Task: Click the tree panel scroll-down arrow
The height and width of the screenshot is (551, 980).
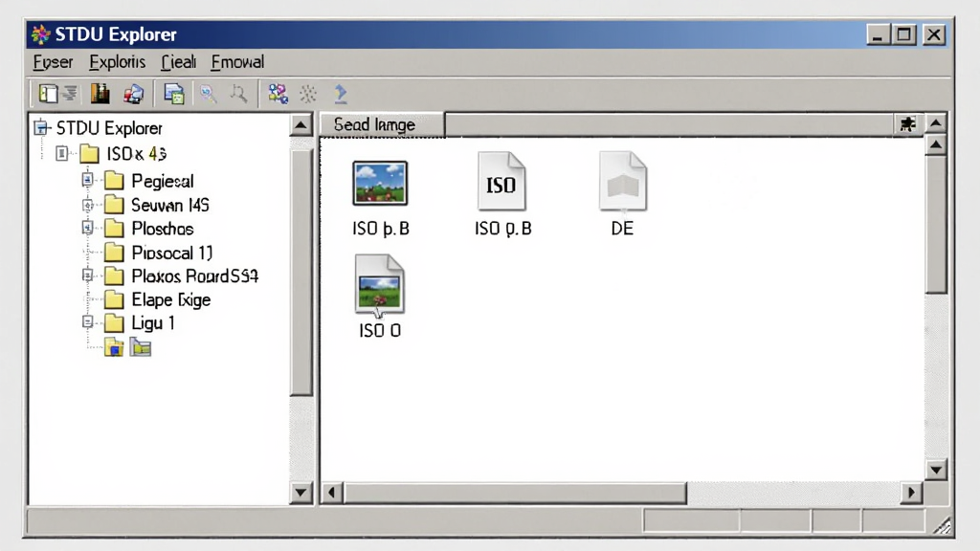Action: pyautogui.click(x=301, y=493)
